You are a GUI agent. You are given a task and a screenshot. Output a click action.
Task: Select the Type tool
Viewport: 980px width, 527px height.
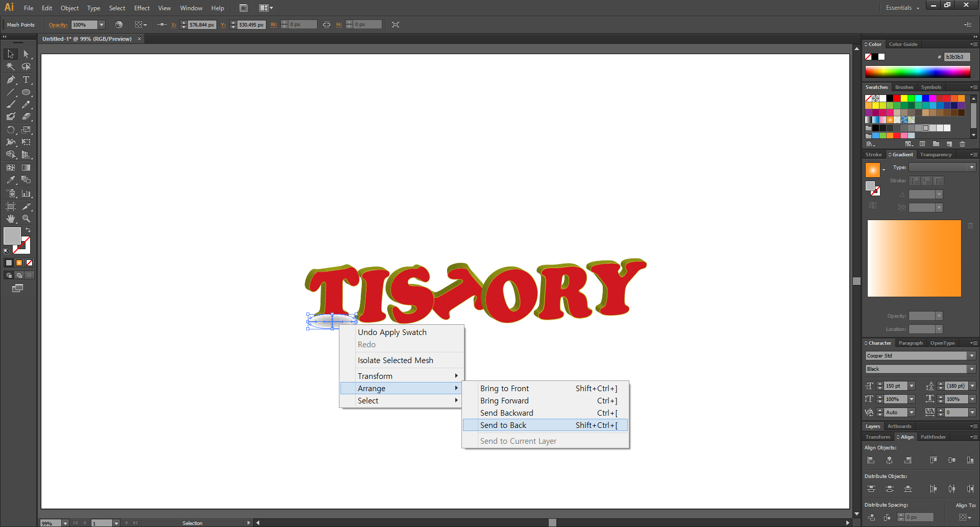pos(26,80)
